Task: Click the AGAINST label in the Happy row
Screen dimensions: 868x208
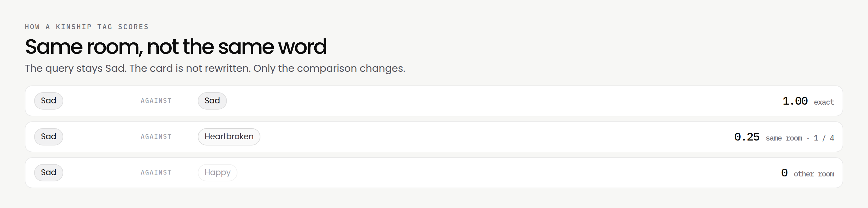Action: pos(156,173)
